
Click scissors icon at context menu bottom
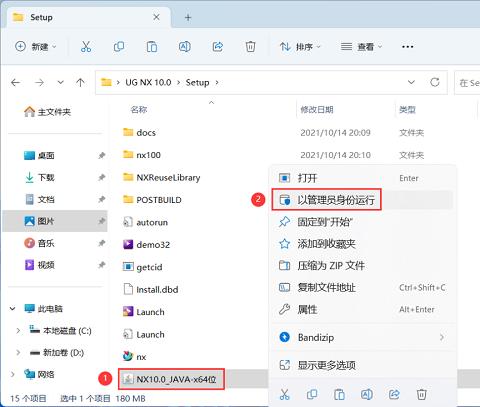(284, 395)
